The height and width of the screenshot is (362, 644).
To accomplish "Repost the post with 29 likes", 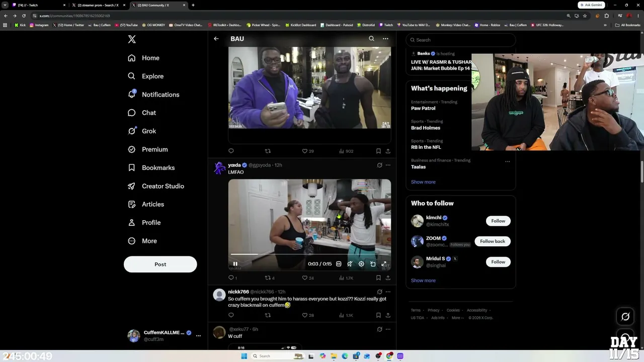I will (x=268, y=151).
